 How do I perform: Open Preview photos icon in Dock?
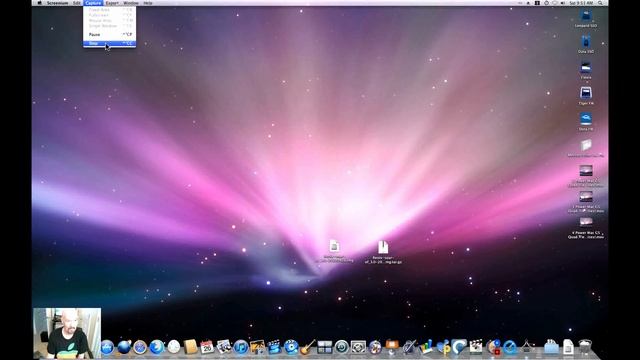224,347
